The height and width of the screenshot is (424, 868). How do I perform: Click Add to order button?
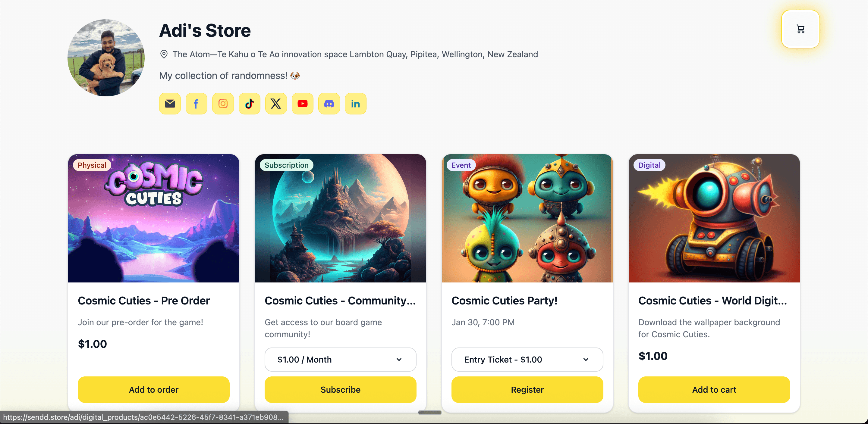click(154, 389)
